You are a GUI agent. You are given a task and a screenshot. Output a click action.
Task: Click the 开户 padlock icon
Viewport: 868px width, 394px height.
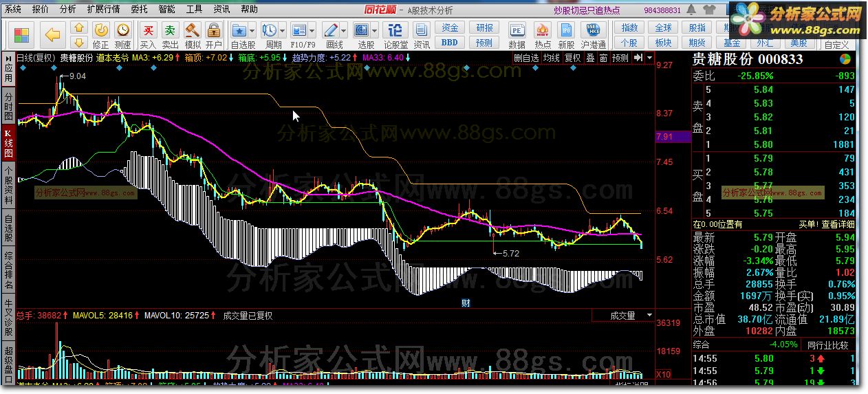click(x=214, y=31)
